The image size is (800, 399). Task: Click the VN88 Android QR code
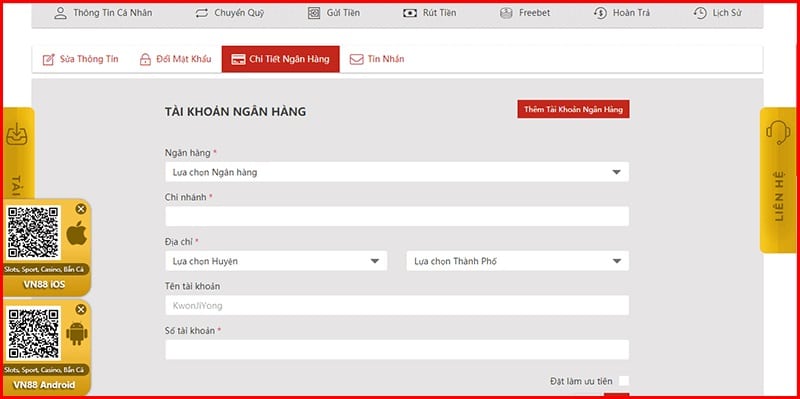point(33,333)
